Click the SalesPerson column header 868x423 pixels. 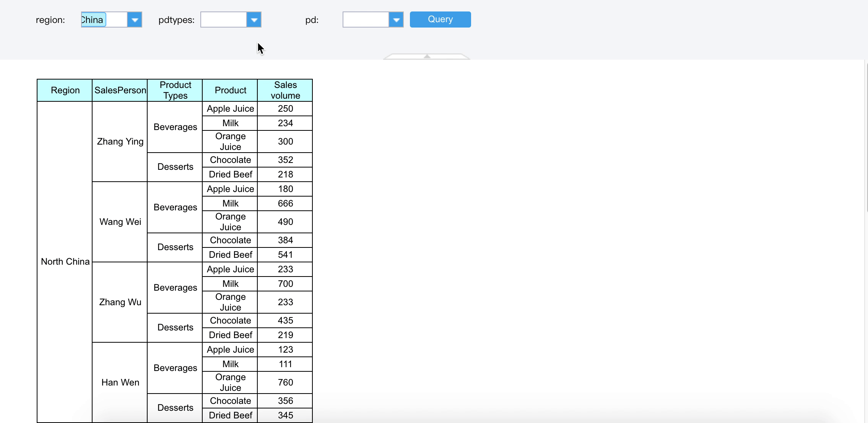(120, 90)
